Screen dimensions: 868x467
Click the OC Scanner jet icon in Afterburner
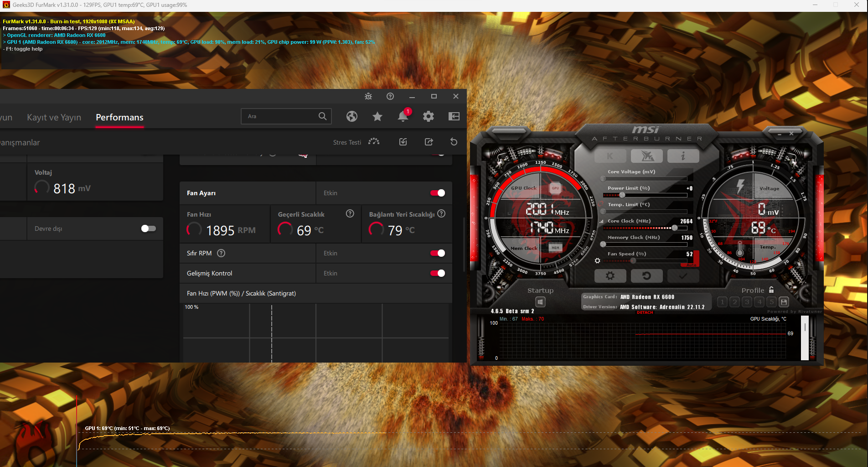[x=646, y=156]
